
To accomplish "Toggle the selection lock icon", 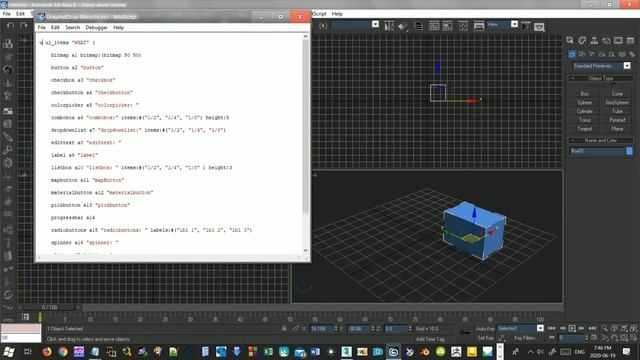I will [284, 328].
